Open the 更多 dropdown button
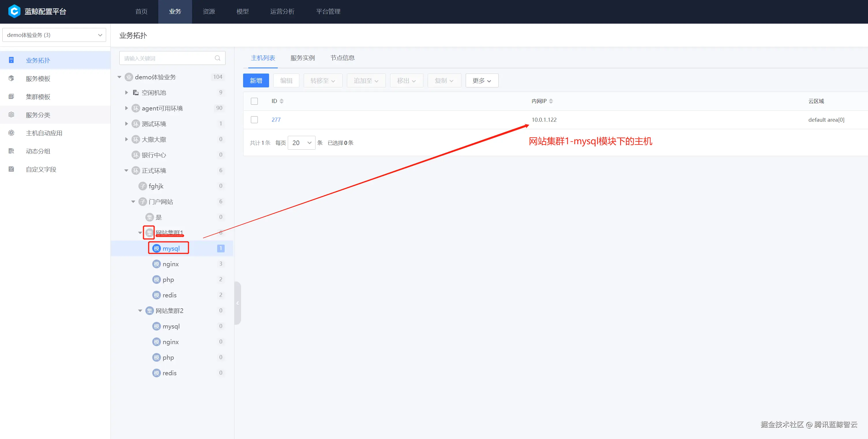This screenshot has width=868, height=439. [x=482, y=80]
